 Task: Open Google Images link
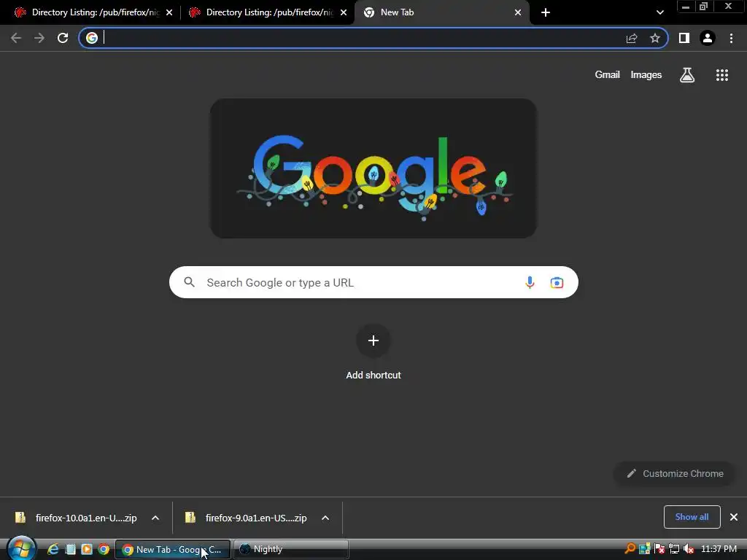[646, 75]
